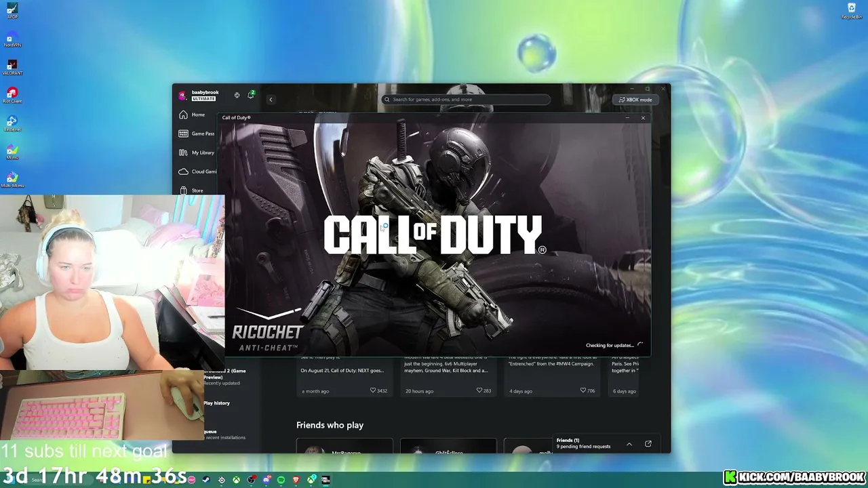Open the Call of Duty taskbar icon
Viewport: 868px width, 488px height.
click(x=325, y=480)
